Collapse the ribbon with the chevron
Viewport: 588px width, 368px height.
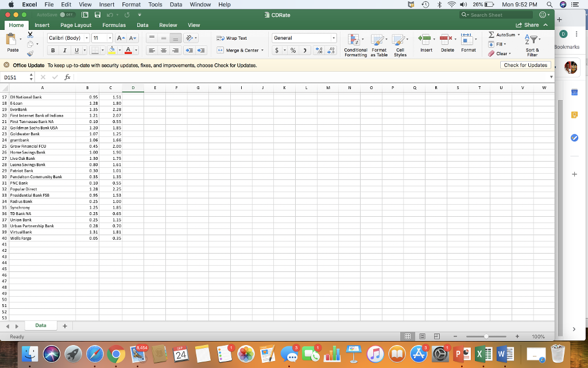pyautogui.click(x=546, y=25)
